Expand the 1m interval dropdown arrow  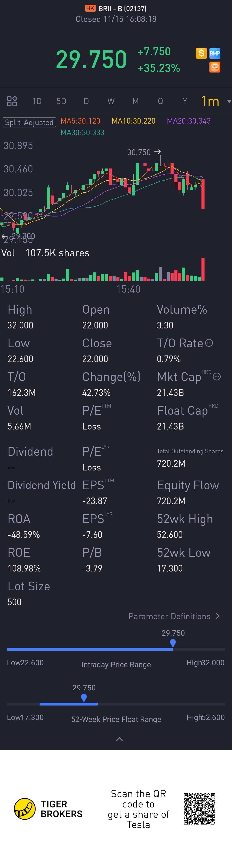(x=229, y=101)
